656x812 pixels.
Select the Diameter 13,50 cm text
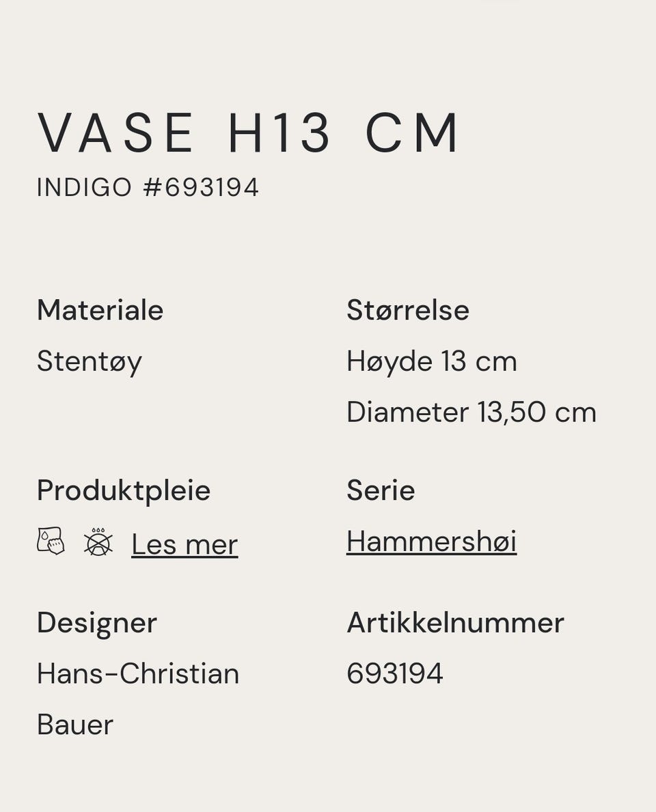point(471,412)
